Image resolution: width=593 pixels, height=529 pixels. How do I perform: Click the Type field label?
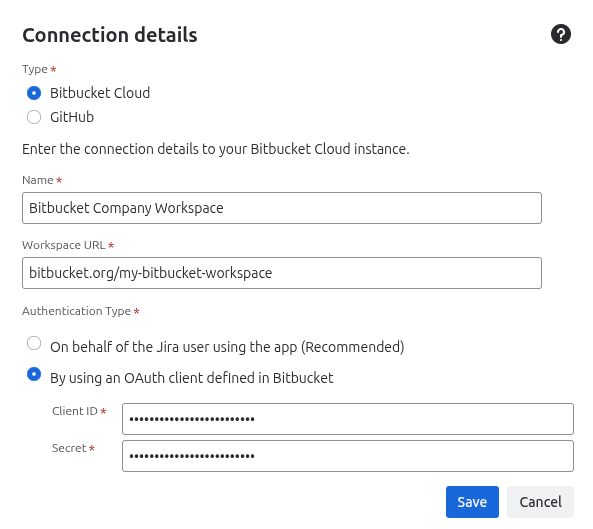[x=35, y=70]
